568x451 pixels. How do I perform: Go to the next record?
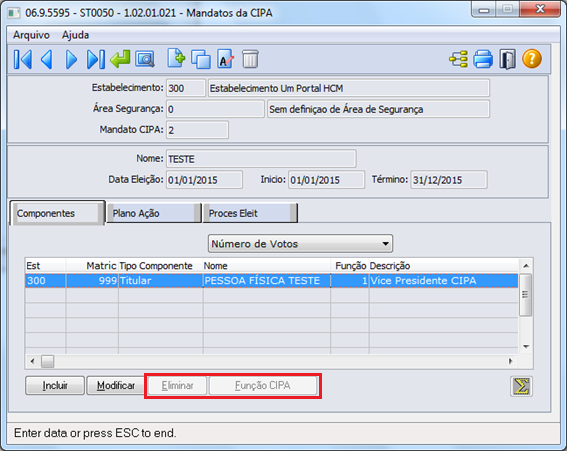point(71,59)
